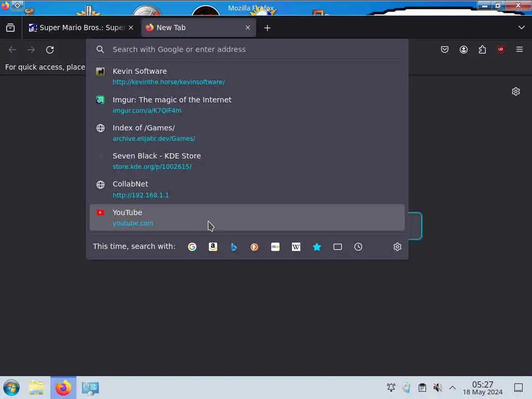Image resolution: width=532 pixels, height=399 pixels.
Task: Open Extensions puzzle icon
Action: (482, 49)
